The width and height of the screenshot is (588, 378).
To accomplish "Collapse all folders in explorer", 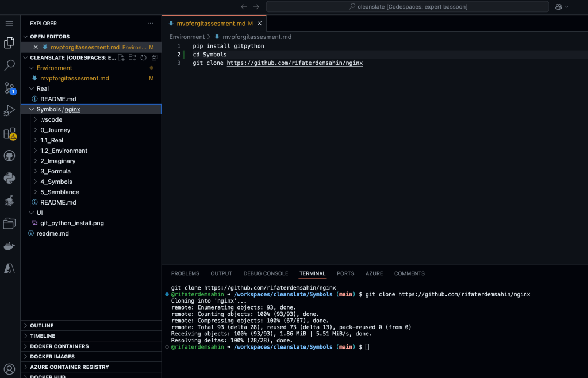I will 155,57.
